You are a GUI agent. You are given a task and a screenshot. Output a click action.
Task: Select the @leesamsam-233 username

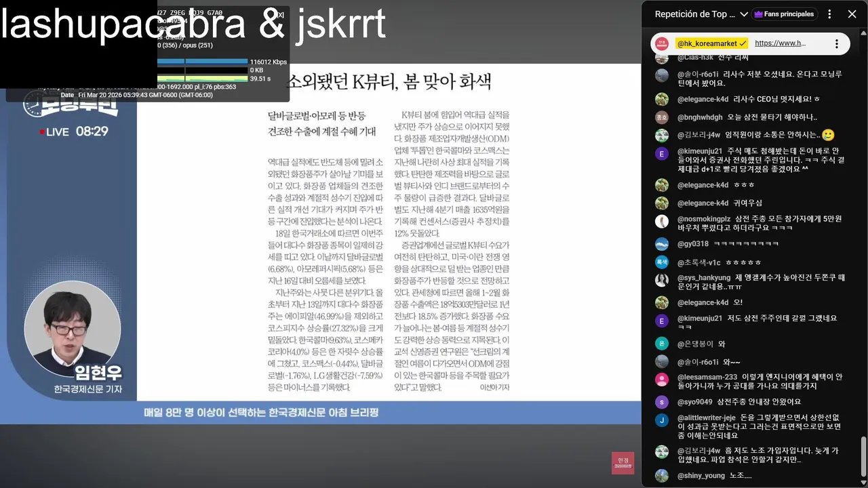707,378
